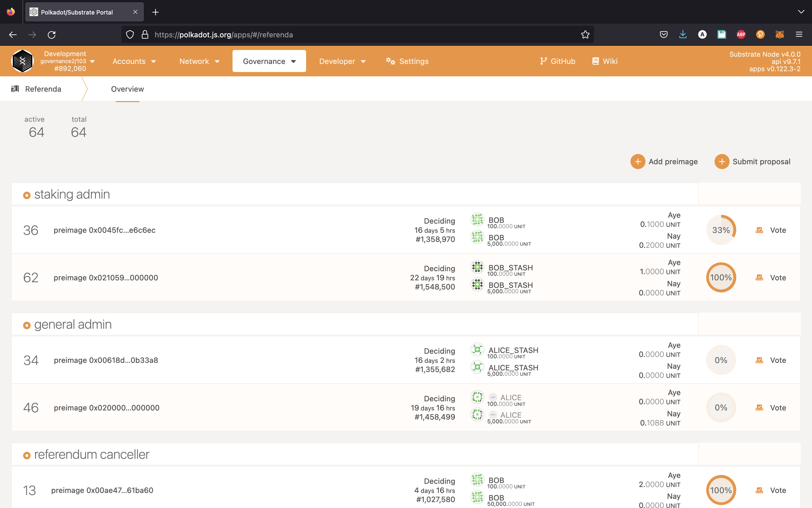
Task: Click the BOB_STASH 5,000.0000 UNIT account name
Action: pyautogui.click(x=511, y=285)
